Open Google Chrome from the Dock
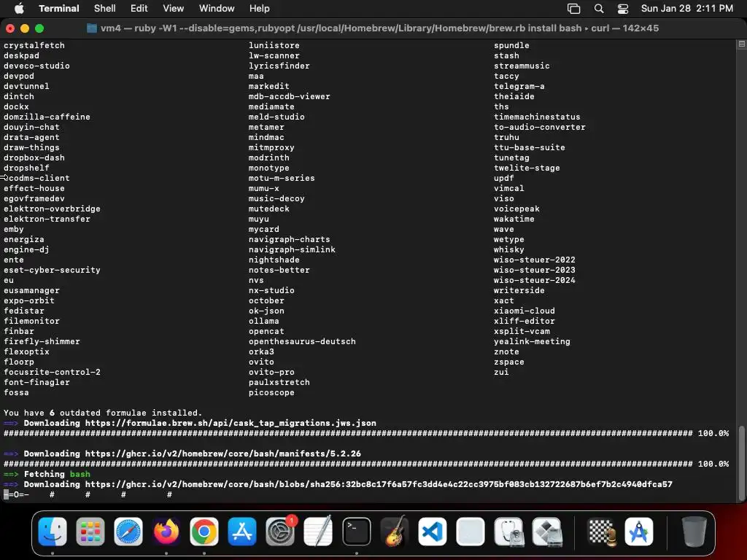Viewport: 747px width, 560px height. (204, 532)
